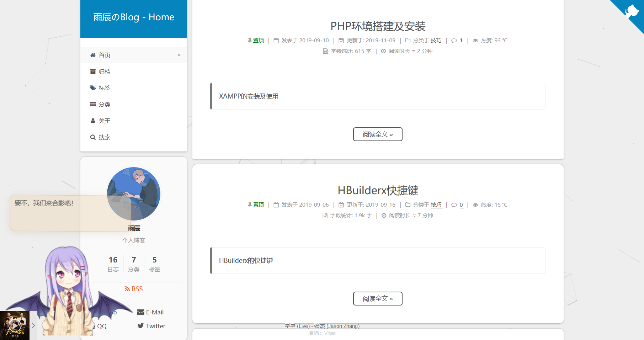The height and width of the screenshot is (340, 644).
Task: Click the HBuilderx的快捷键 excerpt text
Action: coord(246,261)
